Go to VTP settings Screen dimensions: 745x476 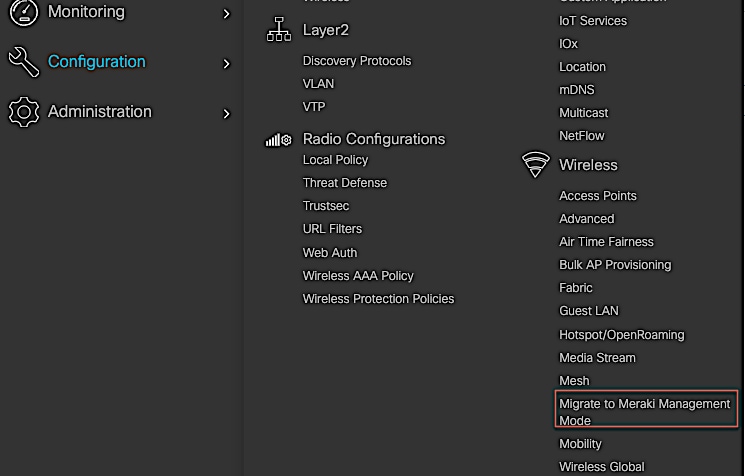314,106
